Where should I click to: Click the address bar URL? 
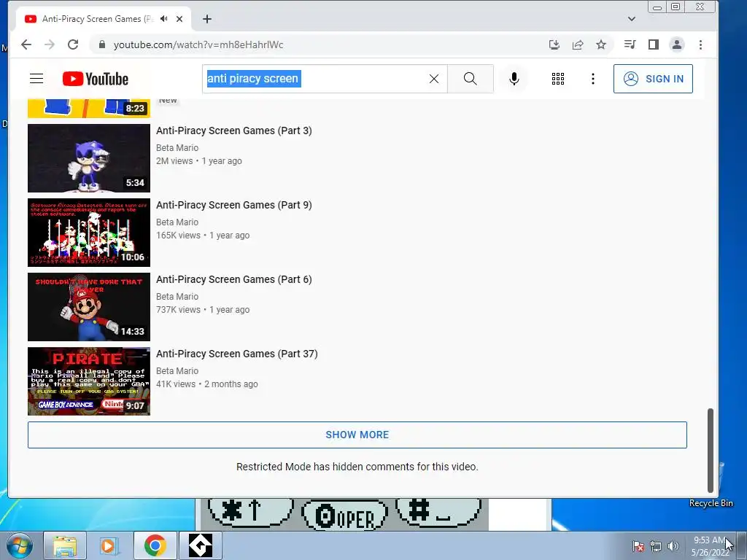pos(198,44)
